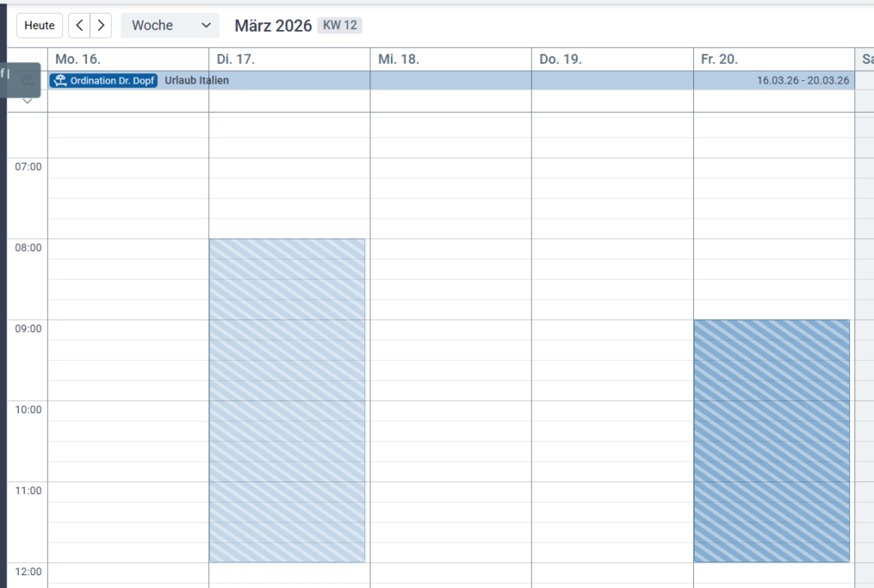Select the Mo. 16. day header
The width and height of the screenshot is (874, 588).
78,59
